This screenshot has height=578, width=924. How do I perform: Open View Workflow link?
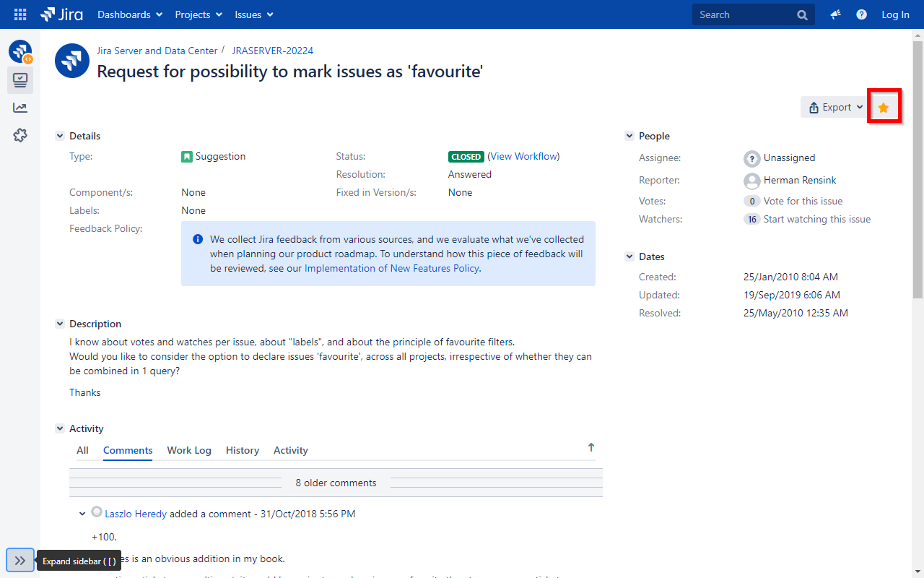pos(523,156)
